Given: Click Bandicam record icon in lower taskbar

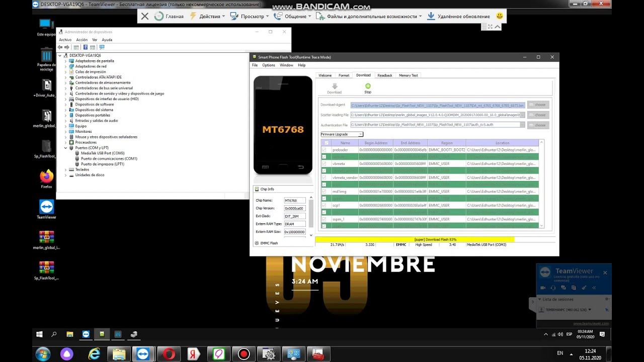Looking at the screenshot, I should 244,353.
